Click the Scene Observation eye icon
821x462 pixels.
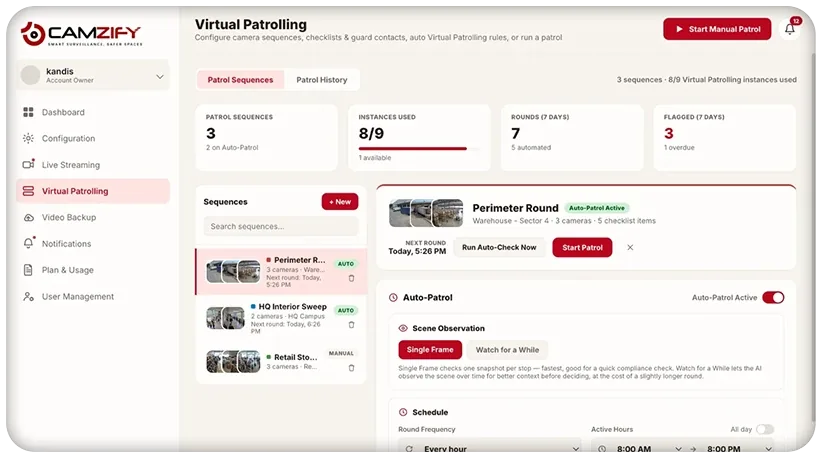click(x=403, y=328)
